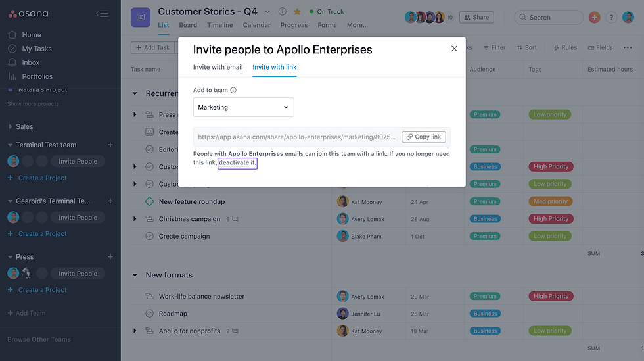The height and width of the screenshot is (361, 644).
Task: Collapse Gearoid's Terminal Team section
Action: click(x=11, y=201)
